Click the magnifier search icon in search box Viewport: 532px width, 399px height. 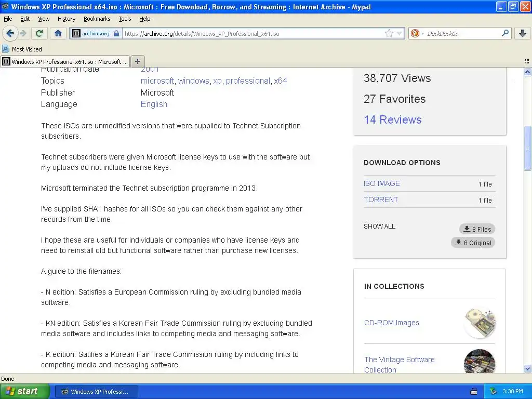[505, 33]
